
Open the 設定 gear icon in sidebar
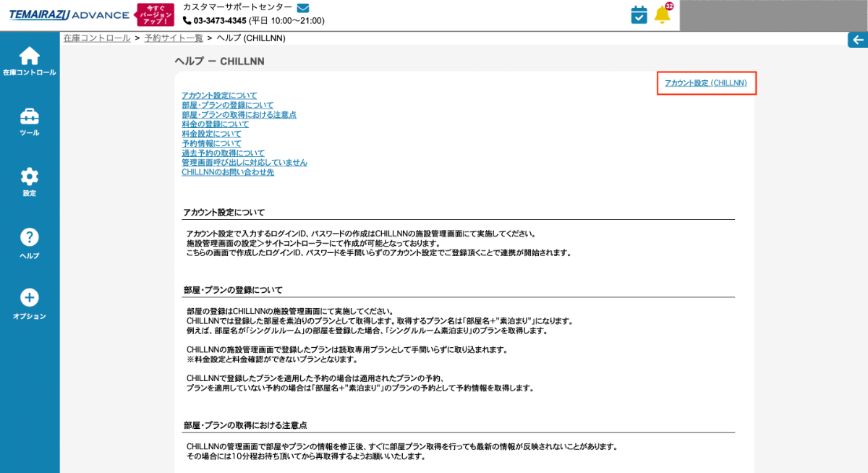pyautogui.click(x=29, y=176)
